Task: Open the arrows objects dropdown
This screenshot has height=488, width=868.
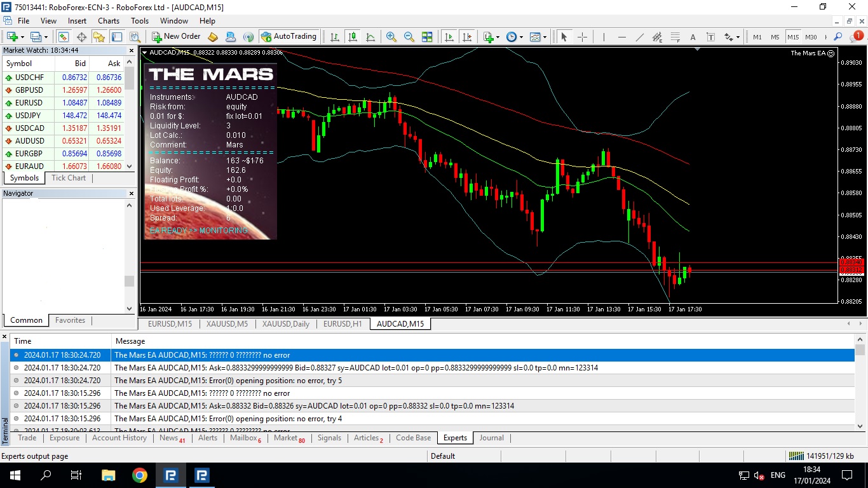Action: 731,37
